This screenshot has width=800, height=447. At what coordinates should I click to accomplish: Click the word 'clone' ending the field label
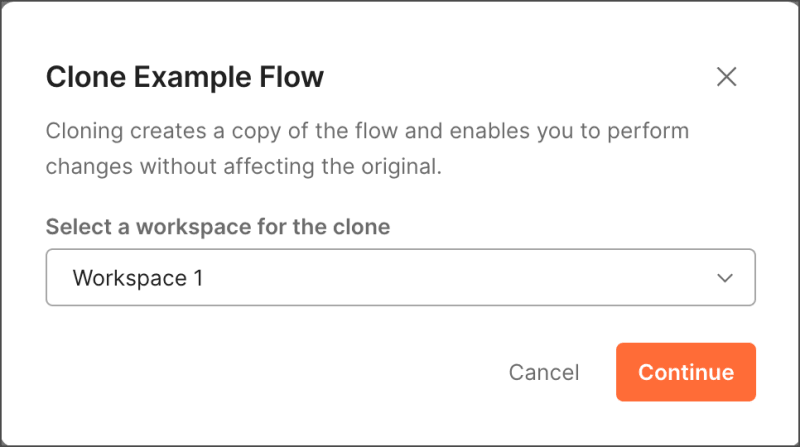(x=361, y=226)
